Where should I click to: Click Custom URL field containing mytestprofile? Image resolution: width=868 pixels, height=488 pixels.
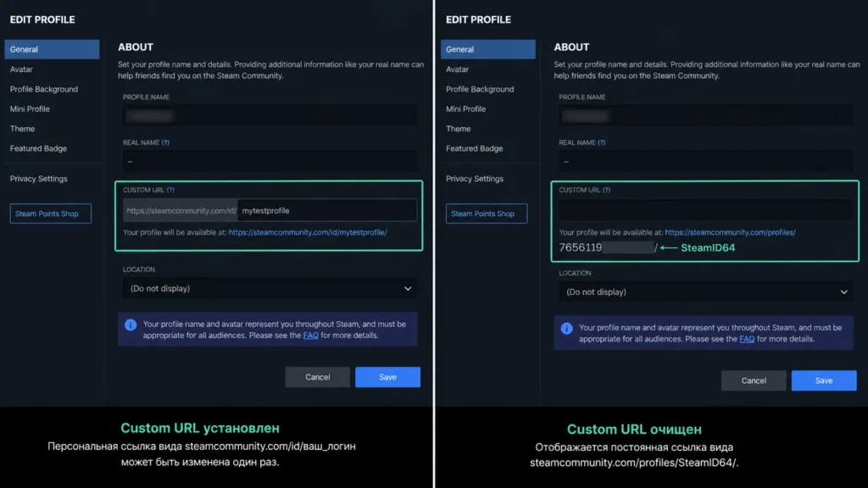click(327, 211)
